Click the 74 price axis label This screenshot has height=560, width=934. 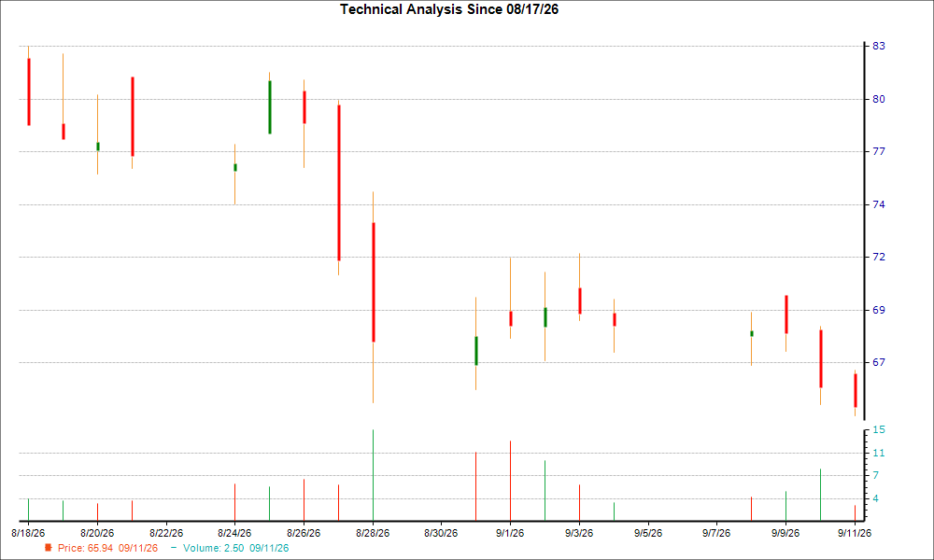pyautogui.click(x=879, y=204)
